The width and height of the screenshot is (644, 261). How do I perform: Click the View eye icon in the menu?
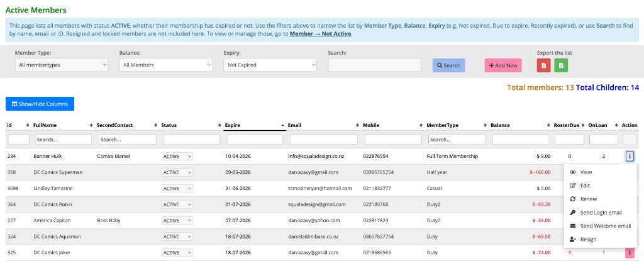(573, 172)
